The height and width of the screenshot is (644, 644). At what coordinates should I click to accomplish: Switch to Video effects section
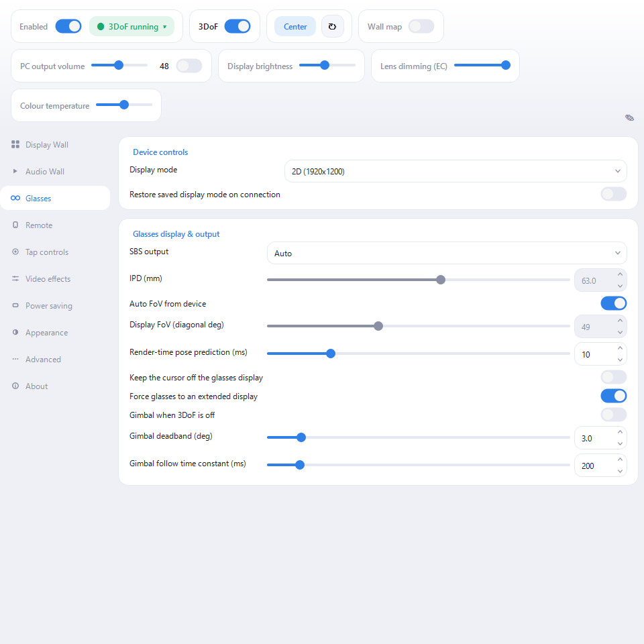(x=55, y=279)
